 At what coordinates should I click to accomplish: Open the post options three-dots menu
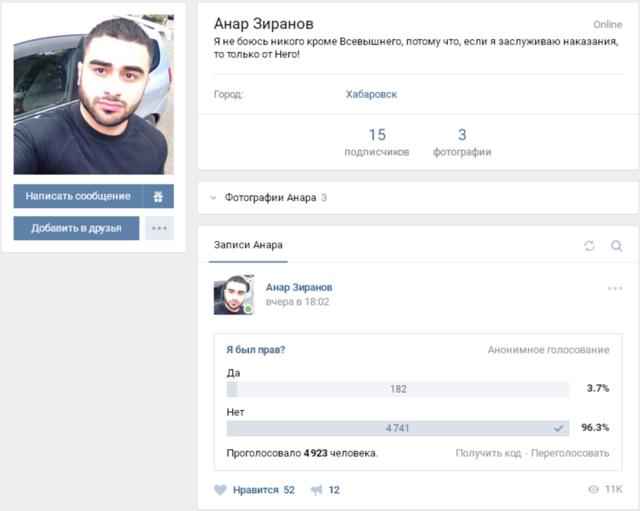coord(615,289)
